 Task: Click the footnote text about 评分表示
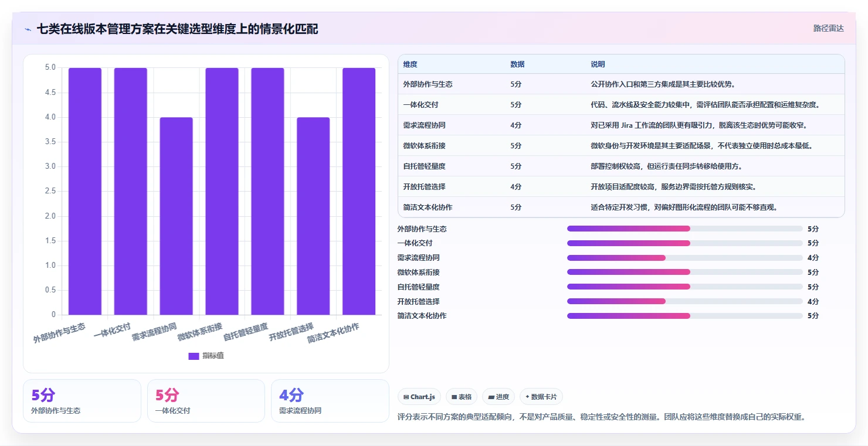(x=601, y=417)
